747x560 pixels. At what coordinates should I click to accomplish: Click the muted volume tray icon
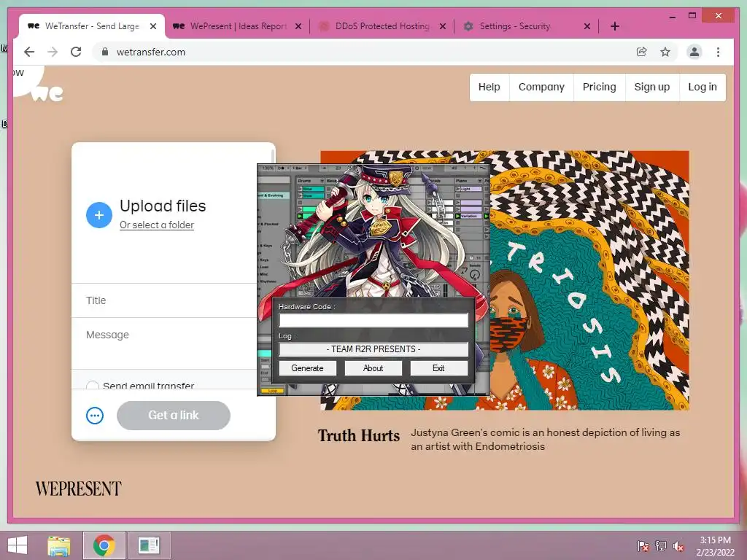(678, 545)
